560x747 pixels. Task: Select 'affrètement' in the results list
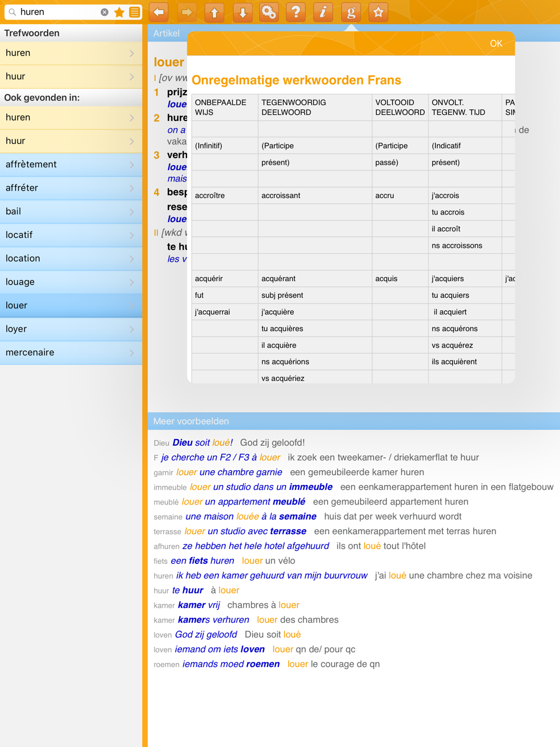pyautogui.click(x=71, y=165)
